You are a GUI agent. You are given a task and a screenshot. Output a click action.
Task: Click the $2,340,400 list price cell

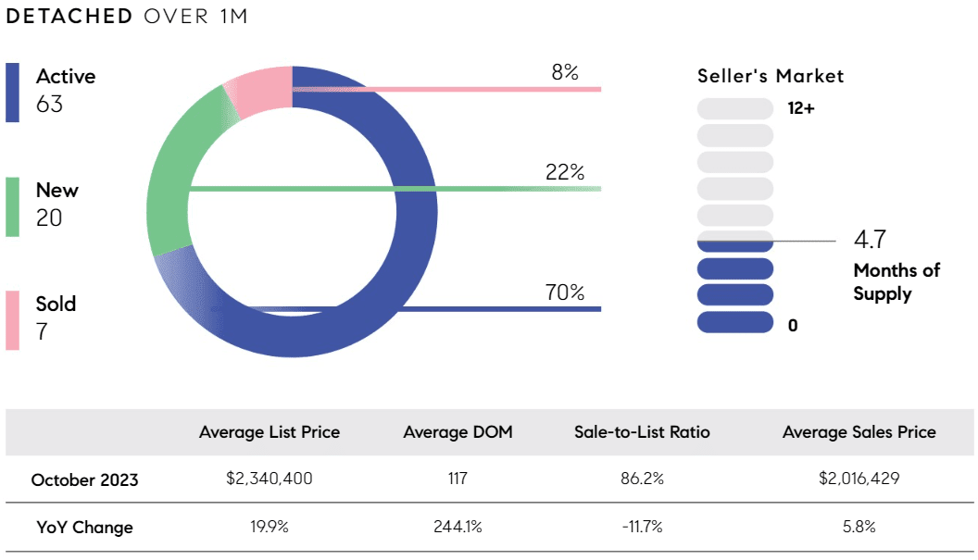point(270,479)
